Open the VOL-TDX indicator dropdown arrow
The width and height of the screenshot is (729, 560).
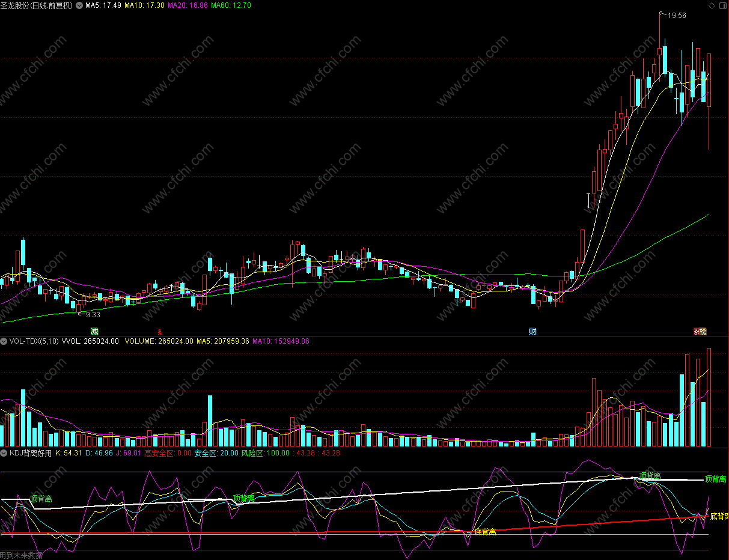[4, 341]
